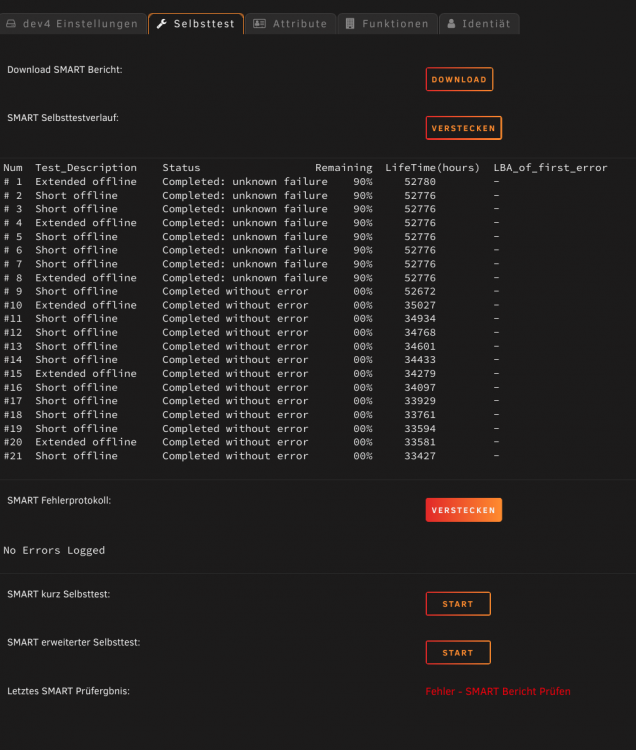This screenshot has width=636, height=750.
Task: Click lifetime value 34934
Action: point(420,319)
